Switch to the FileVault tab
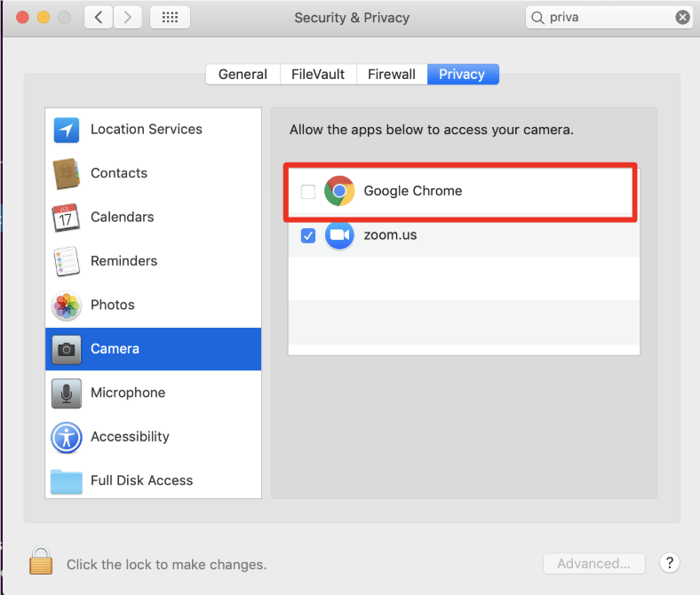This screenshot has width=700, height=595. click(x=318, y=74)
